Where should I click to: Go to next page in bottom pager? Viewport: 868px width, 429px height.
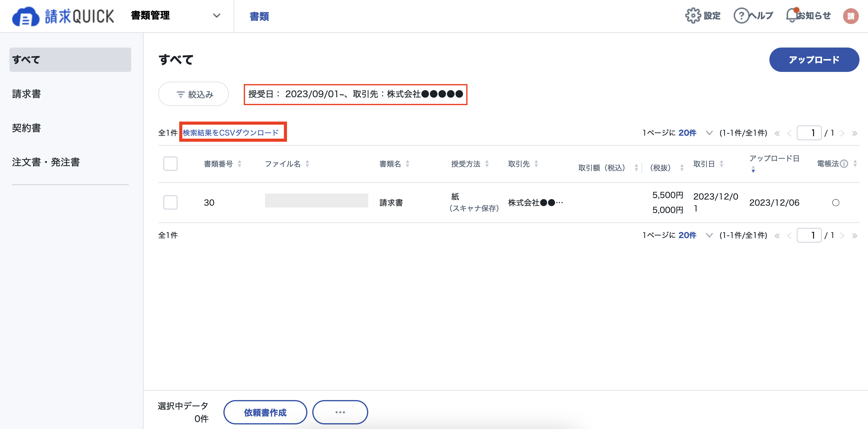click(842, 236)
